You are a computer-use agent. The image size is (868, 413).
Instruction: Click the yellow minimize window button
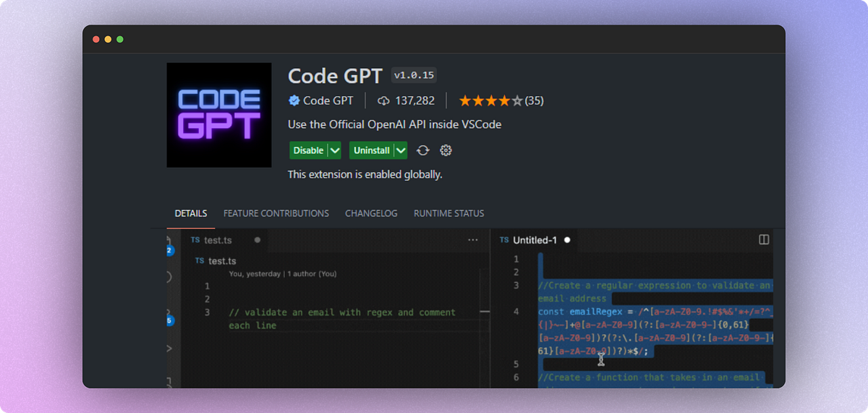108,39
